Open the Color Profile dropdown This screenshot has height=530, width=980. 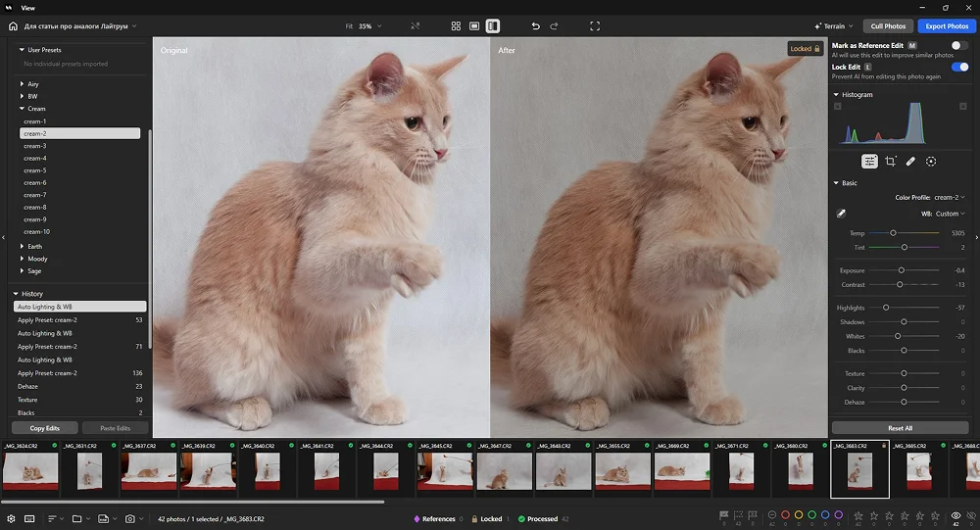point(949,197)
